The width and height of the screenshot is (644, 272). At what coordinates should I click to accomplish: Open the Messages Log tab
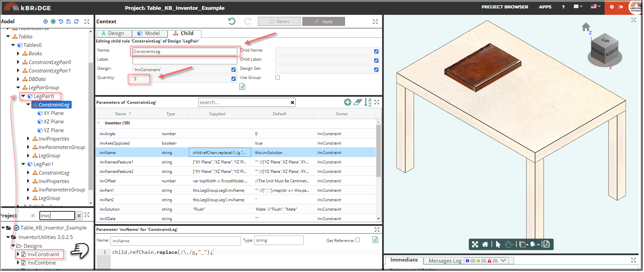[x=445, y=261]
